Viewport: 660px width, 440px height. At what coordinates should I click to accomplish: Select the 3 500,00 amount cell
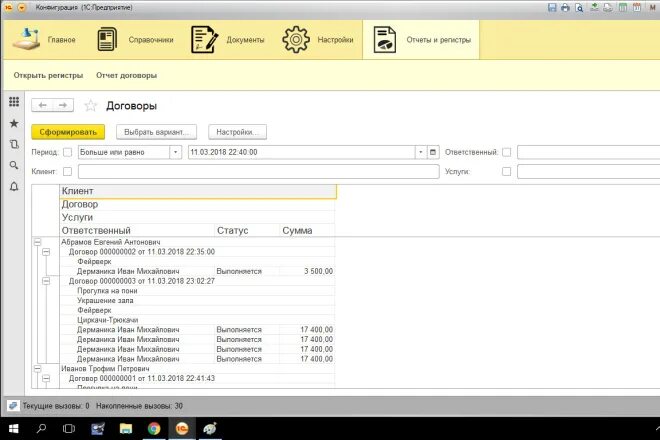pos(307,271)
